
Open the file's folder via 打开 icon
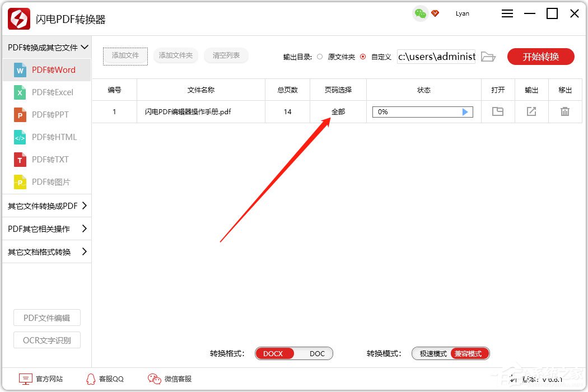coord(497,111)
